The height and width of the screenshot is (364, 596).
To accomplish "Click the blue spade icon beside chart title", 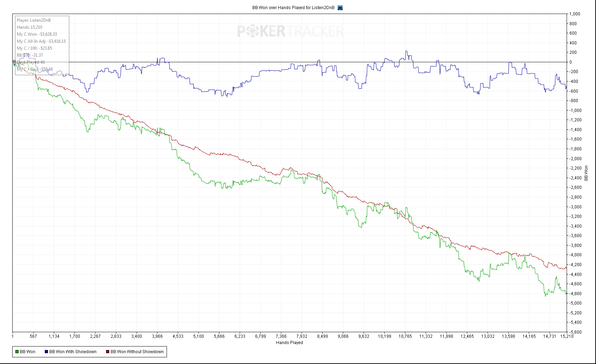I will pyautogui.click(x=340, y=8).
